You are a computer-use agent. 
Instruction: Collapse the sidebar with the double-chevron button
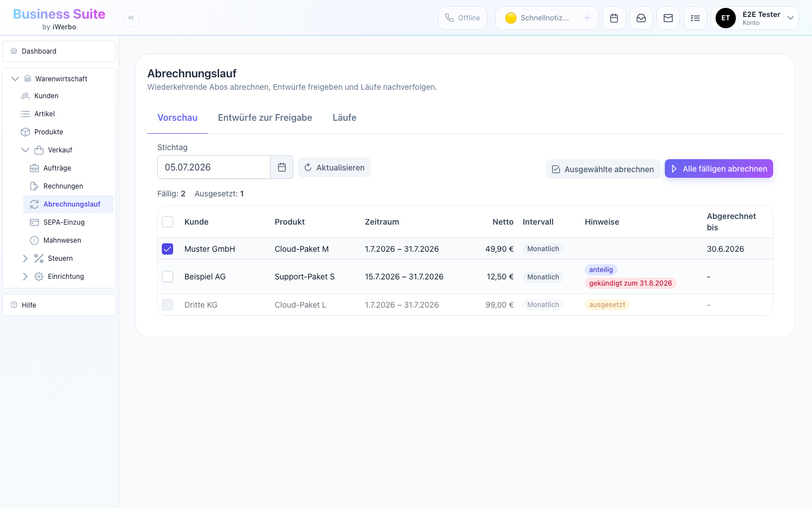tap(131, 17)
